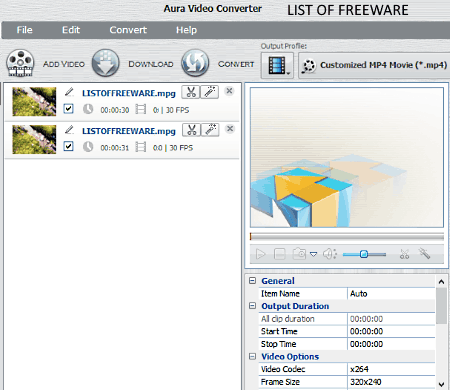Click the video preview display area
Image resolution: width=450 pixels, height=390 pixels.
(x=347, y=157)
